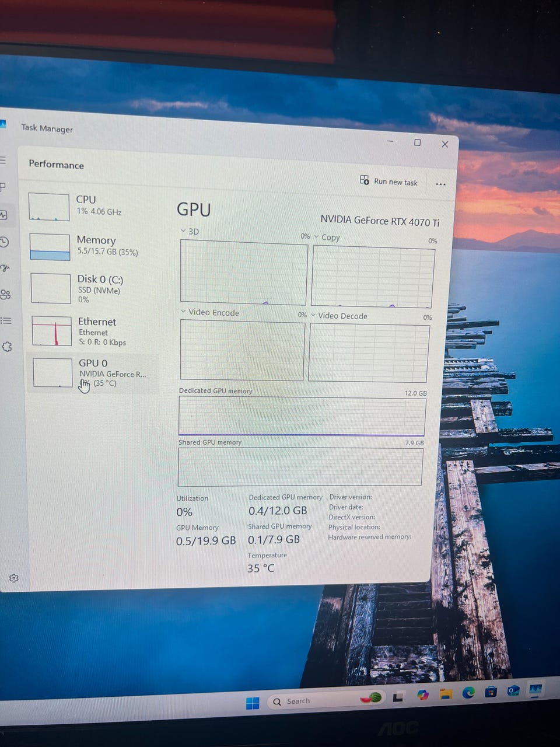Open Microsoft Store from the taskbar
Screen dimensions: 560x747
point(491,692)
